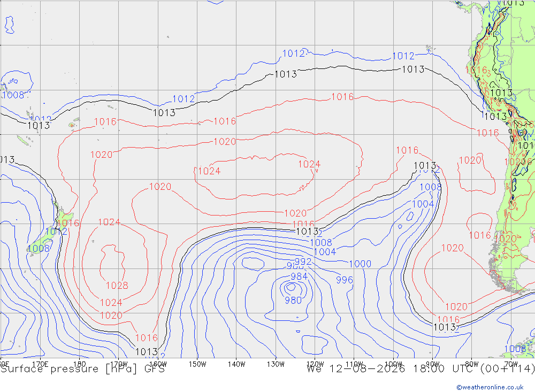Screen dimensions: 535x392
Task: Click the 1016 label on New Zealand's North Island
Action: (68, 224)
